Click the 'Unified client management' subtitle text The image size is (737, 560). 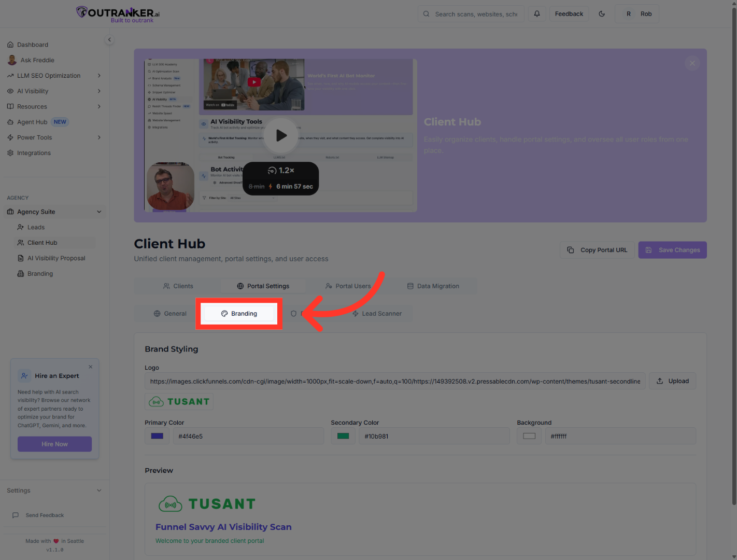(231, 259)
